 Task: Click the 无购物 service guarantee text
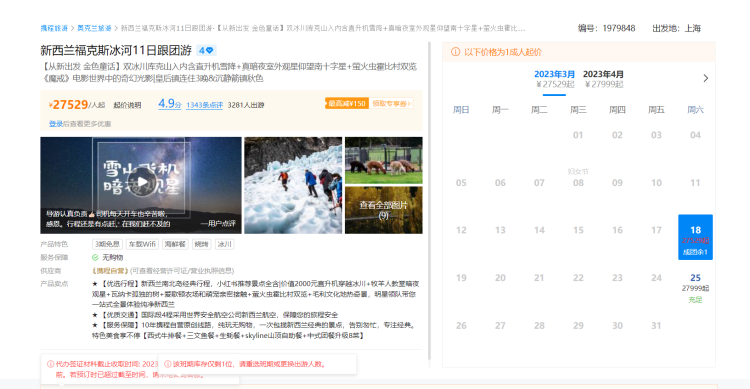[112, 257]
